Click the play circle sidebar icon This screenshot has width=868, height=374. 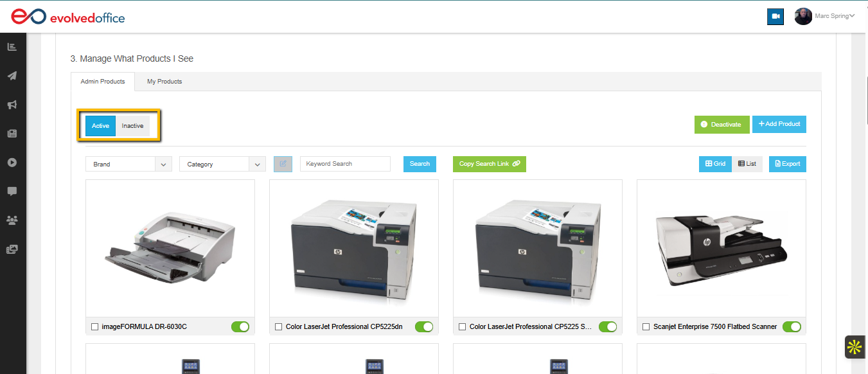pos(12,163)
